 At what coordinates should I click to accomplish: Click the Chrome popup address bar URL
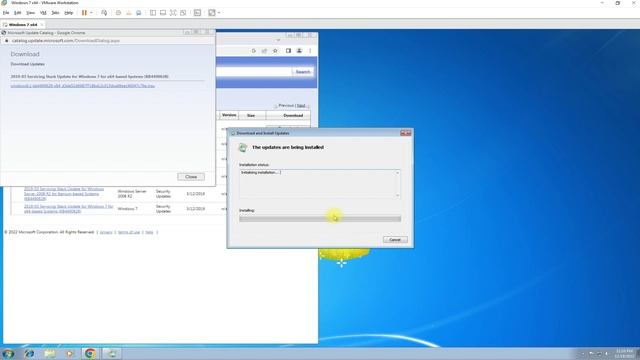[66, 40]
